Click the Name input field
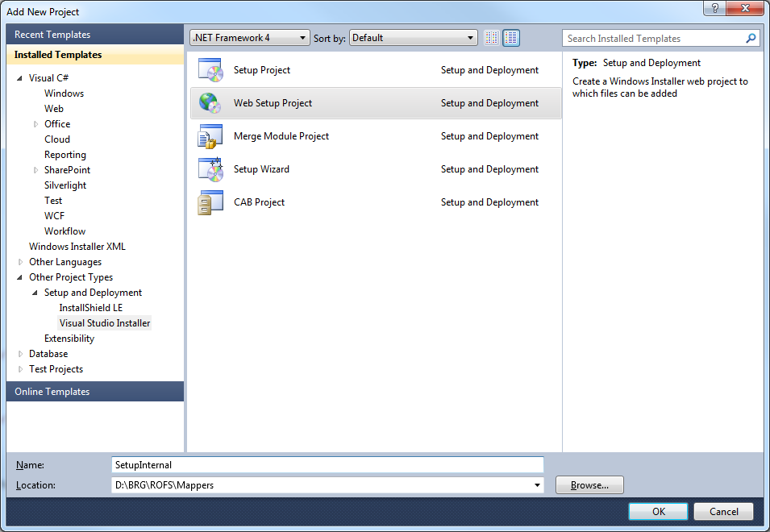The image size is (770, 532). tap(327, 465)
